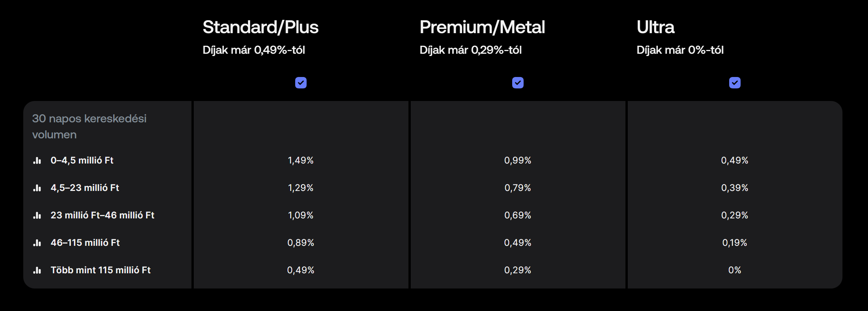Click the 0% fee in the Ultra column
This screenshot has width=868, height=311.
(x=735, y=270)
